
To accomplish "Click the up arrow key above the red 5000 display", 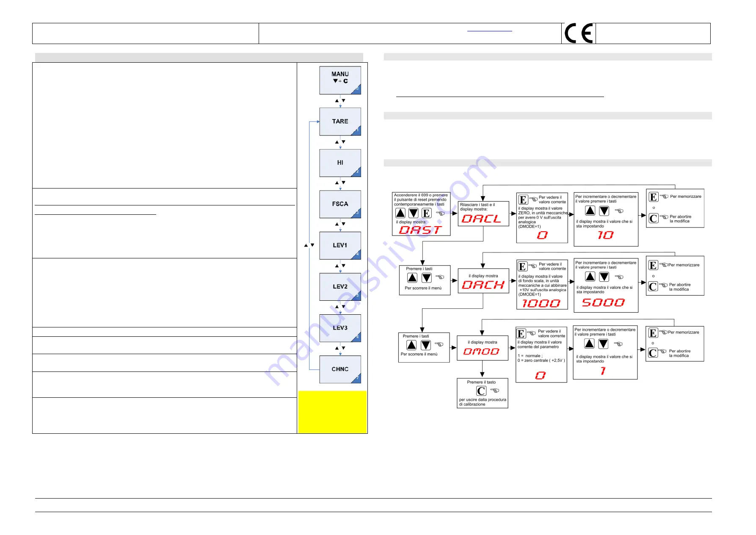I will (590, 277).
